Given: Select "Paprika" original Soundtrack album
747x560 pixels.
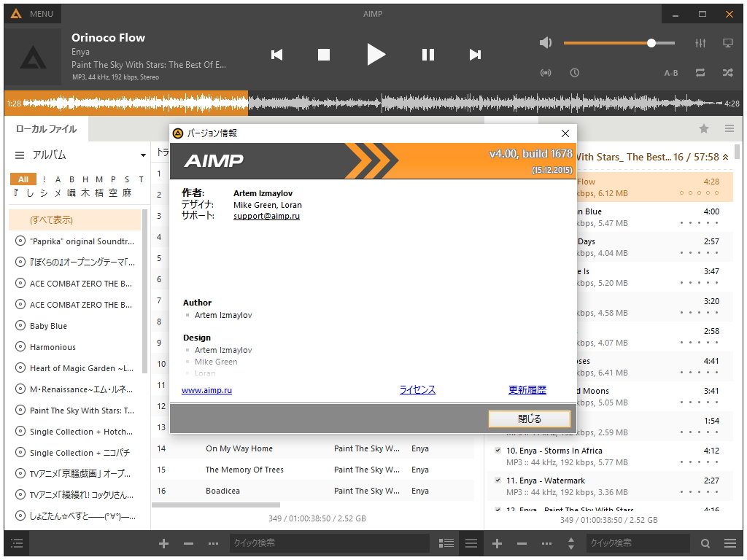Looking at the screenshot, I should (75, 241).
